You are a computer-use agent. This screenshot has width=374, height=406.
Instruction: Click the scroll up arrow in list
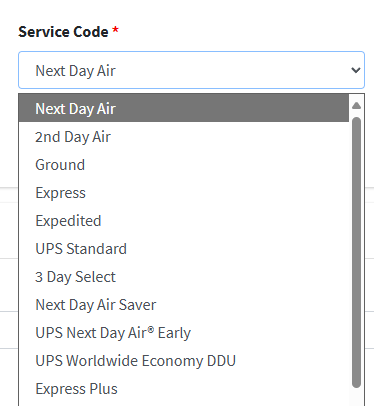(x=356, y=106)
